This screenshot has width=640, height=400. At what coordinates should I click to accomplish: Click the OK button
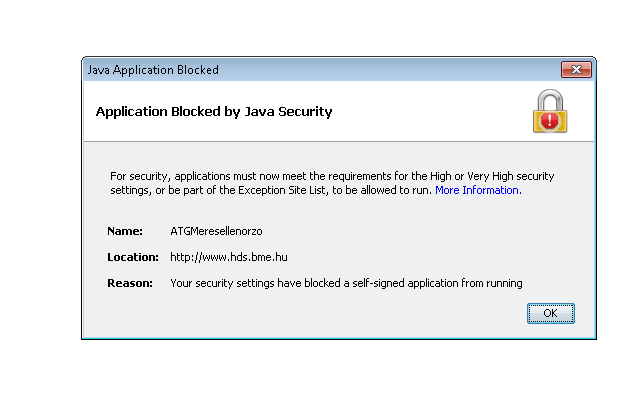(551, 313)
